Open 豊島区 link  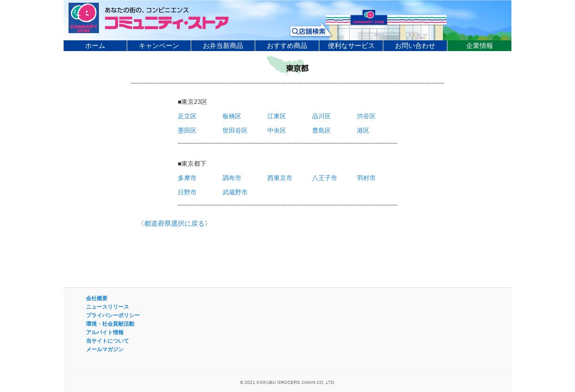point(322,130)
